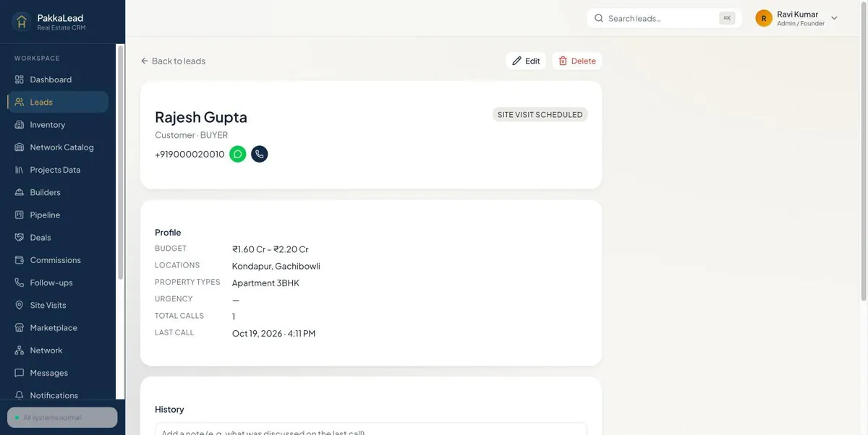Viewport: 868px width, 435px height.
Task: Edit this lead with the Edit button
Action: [x=526, y=61]
